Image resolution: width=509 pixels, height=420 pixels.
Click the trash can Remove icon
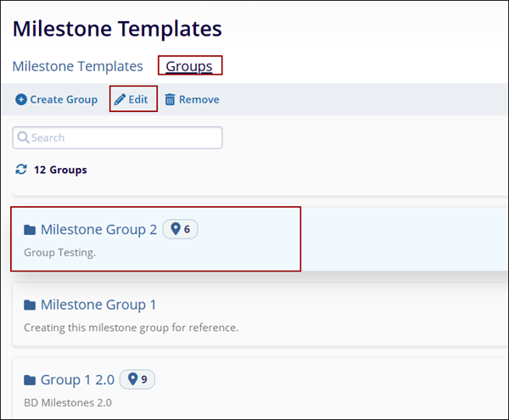point(170,100)
